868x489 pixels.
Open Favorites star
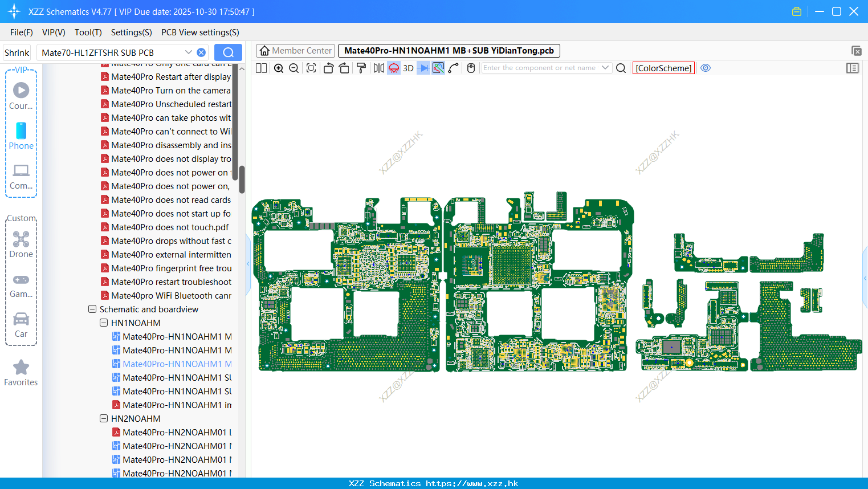point(21,373)
